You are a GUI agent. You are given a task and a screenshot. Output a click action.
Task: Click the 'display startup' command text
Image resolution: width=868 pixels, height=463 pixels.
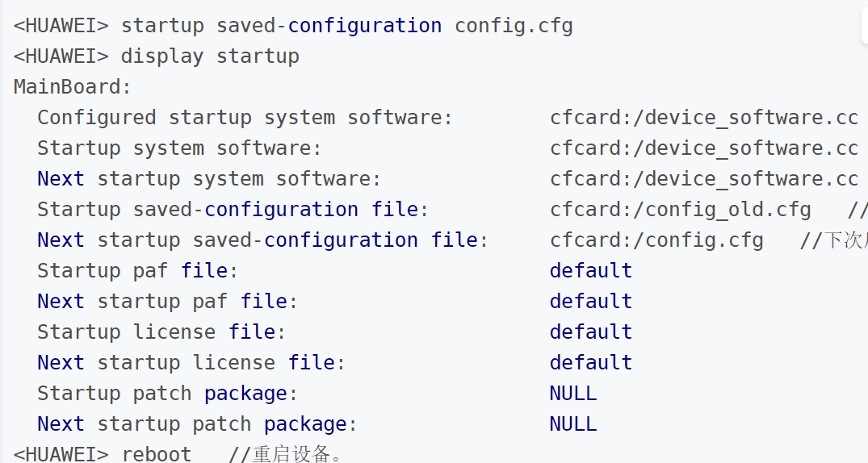210,56
